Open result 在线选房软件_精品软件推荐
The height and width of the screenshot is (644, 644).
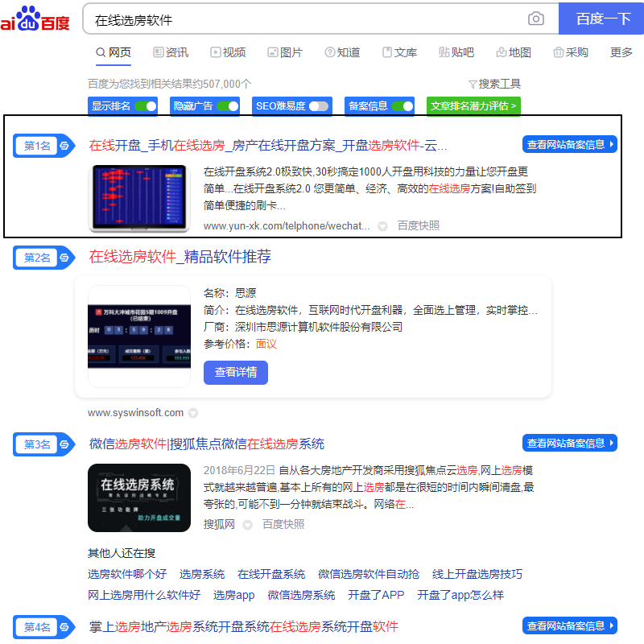pyautogui.click(x=180, y=257)
